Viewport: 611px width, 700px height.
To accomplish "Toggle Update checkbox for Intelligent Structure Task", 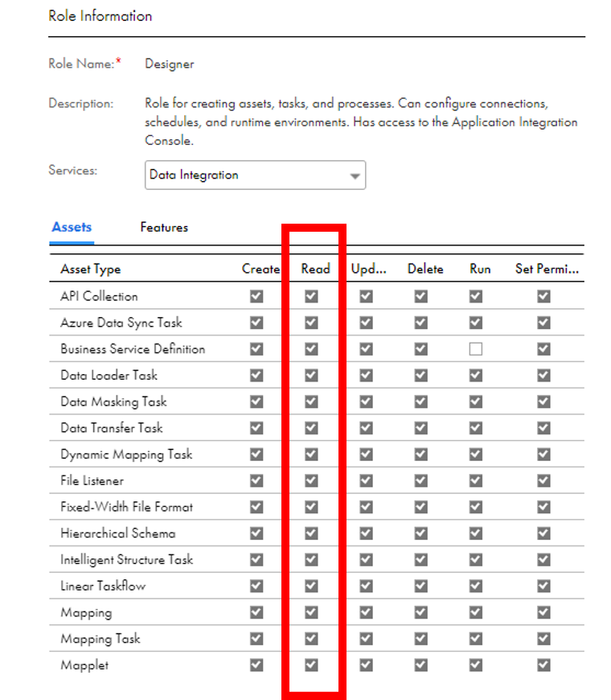I will [366, 560].
